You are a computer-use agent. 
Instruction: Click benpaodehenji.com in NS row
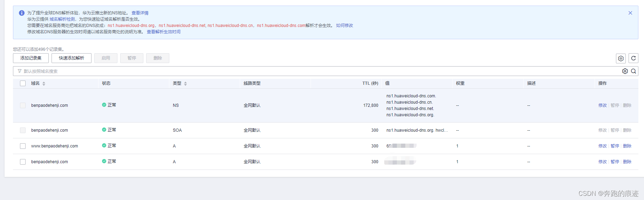pos(49,105)
